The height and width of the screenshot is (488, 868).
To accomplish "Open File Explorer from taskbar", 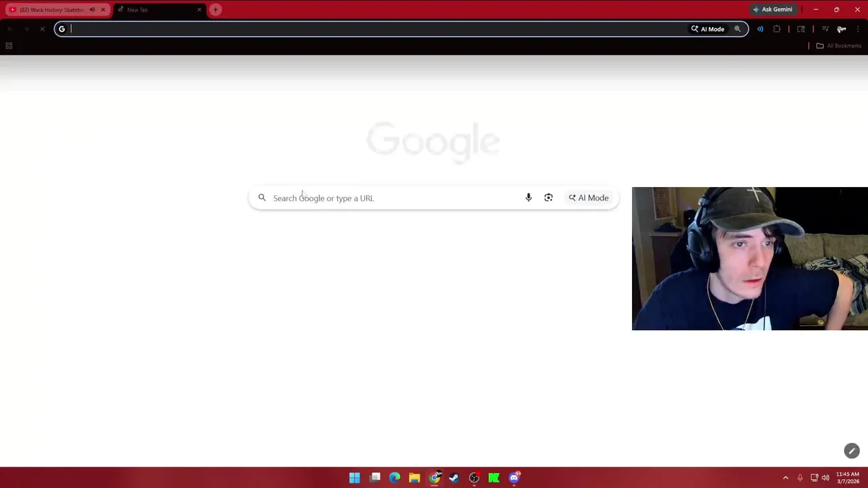I will pyautogui.click(x=414, y=478).
